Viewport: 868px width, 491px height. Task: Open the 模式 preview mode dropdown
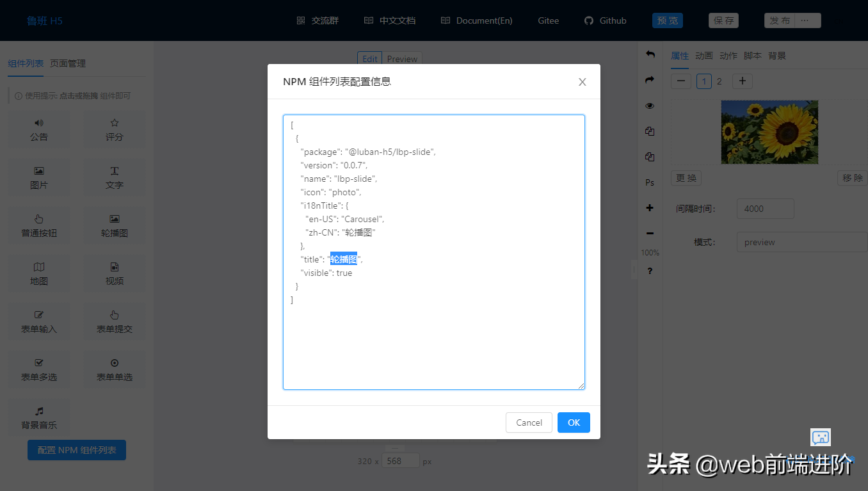tap(802, 243)
